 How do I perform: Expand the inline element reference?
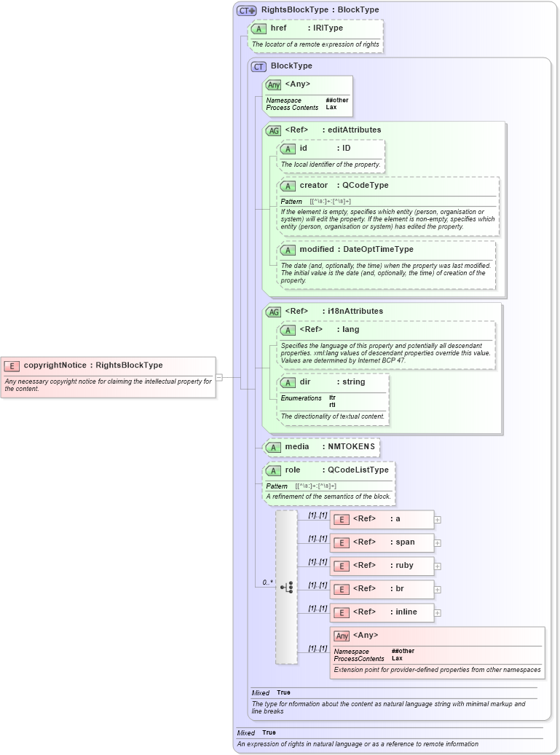tap(438, 613)
